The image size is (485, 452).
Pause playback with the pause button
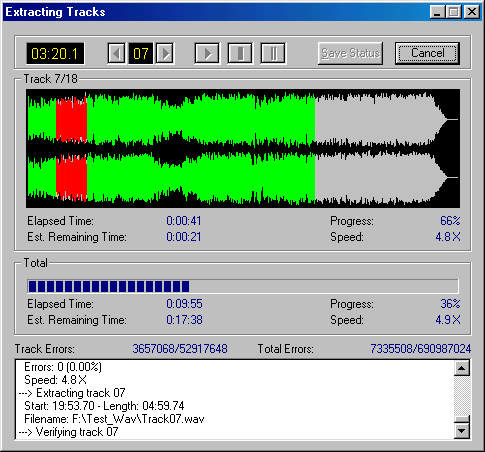pos(273,53)
